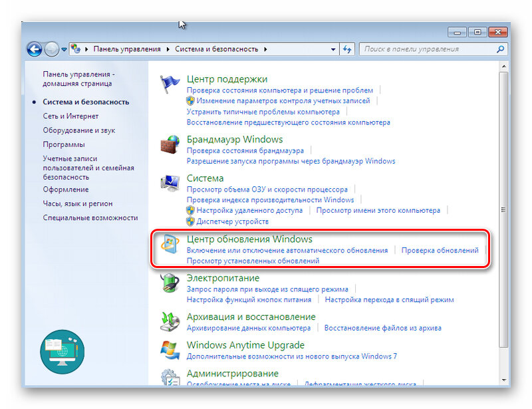532x409 pixels.
Task: Open Просмотр установленных обновлений link
Action: pyautogui.click(x=253, y=261)
